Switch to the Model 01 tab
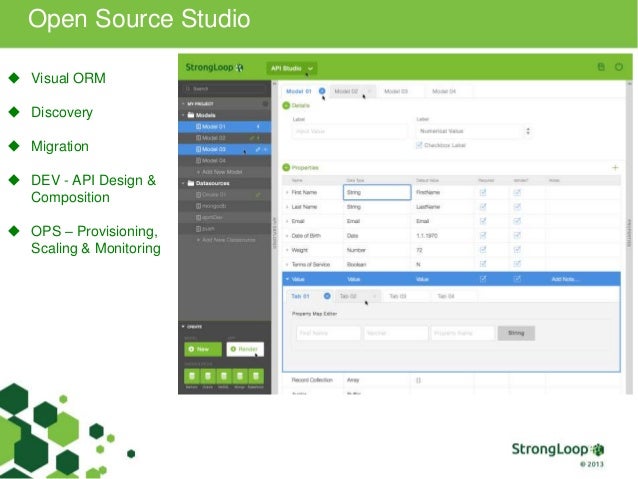638x479 pixels. 299,91
